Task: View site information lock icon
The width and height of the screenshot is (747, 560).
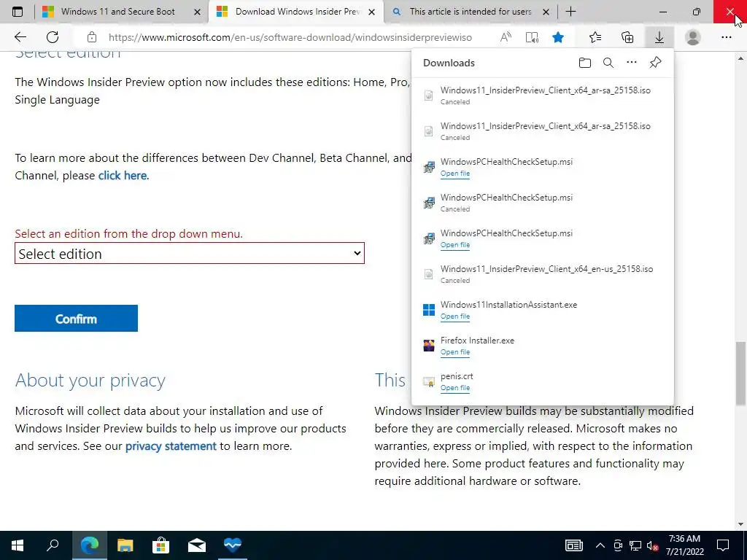Action: click(x=92, y=37)
